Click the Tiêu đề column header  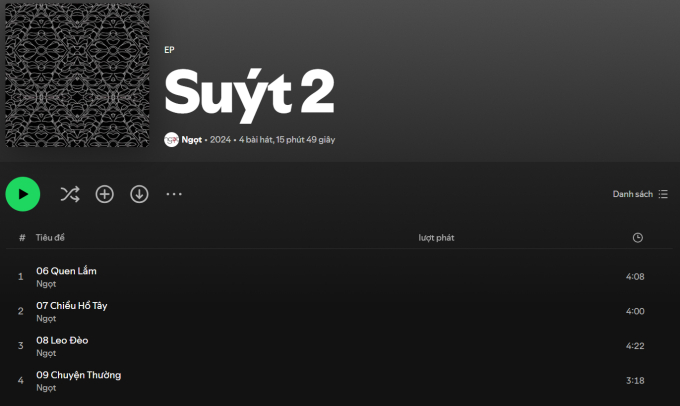(50, 238)
